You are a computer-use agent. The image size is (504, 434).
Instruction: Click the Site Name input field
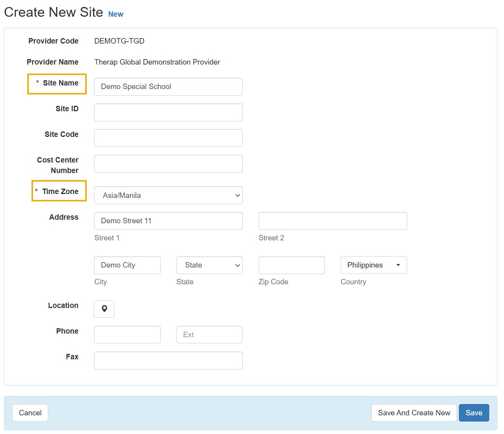pyautogui.click(x=168, y=87)
